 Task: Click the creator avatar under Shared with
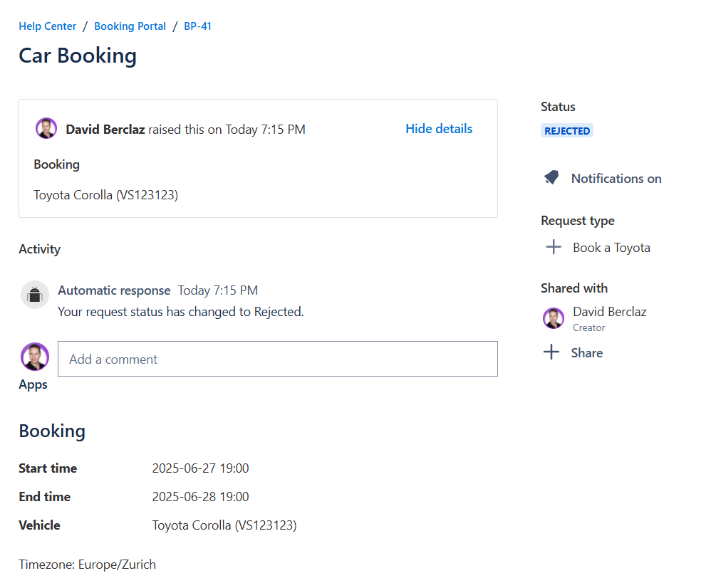[x=554, y=318]
